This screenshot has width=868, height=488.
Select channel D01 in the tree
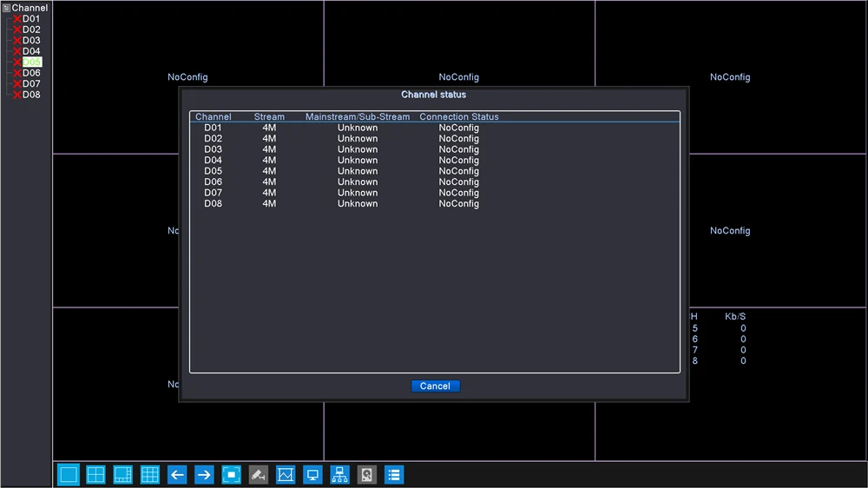click(31, 19)
